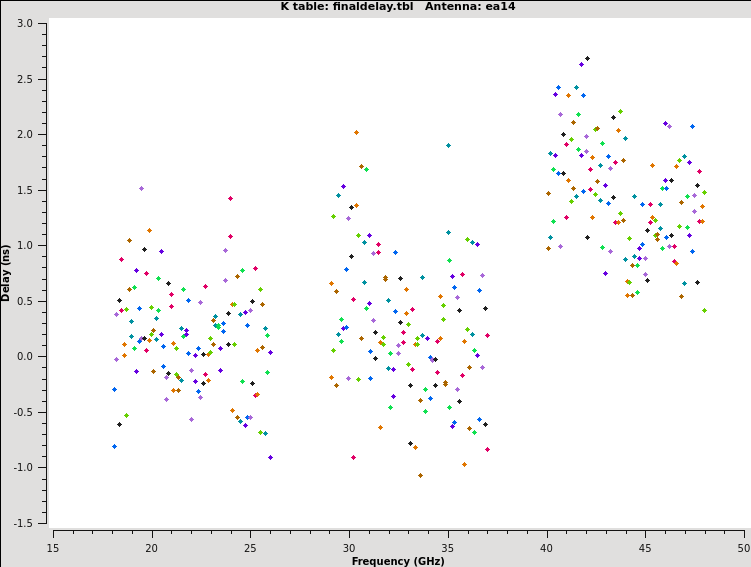Image resolution: width=751 pixels, height=567 pixels.
Task: Click the 35 tick label on frequency axis
Action: coord(448,547)
